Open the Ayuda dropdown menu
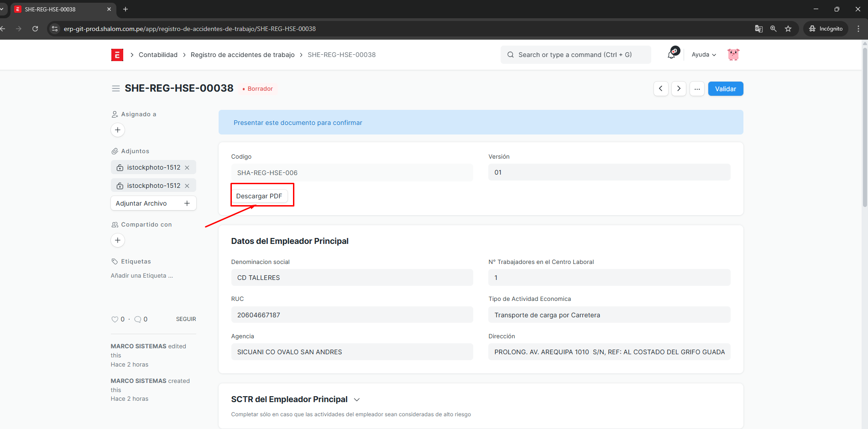This screenshot has width=868, height=429. (x=703, y=55)
